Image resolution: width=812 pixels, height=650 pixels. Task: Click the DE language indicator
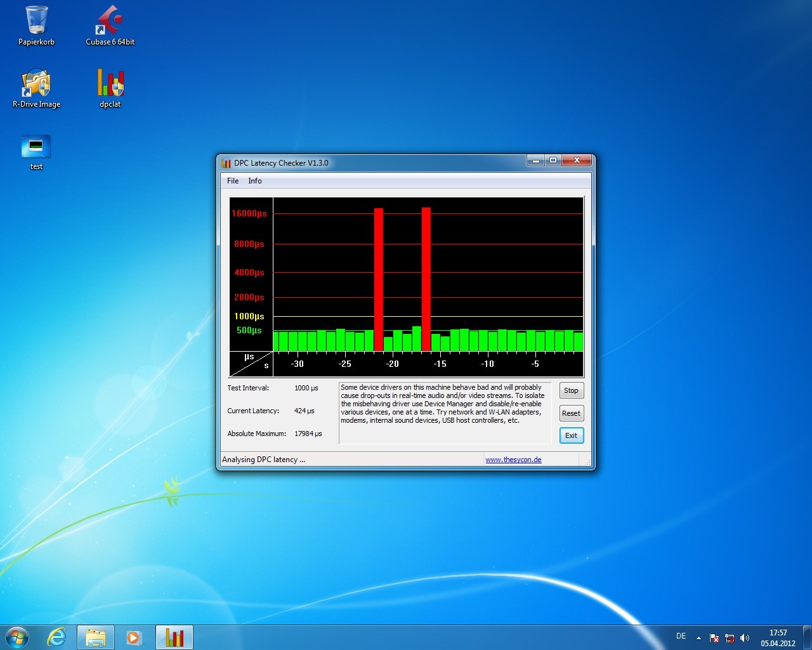click(x=681, y=636)
